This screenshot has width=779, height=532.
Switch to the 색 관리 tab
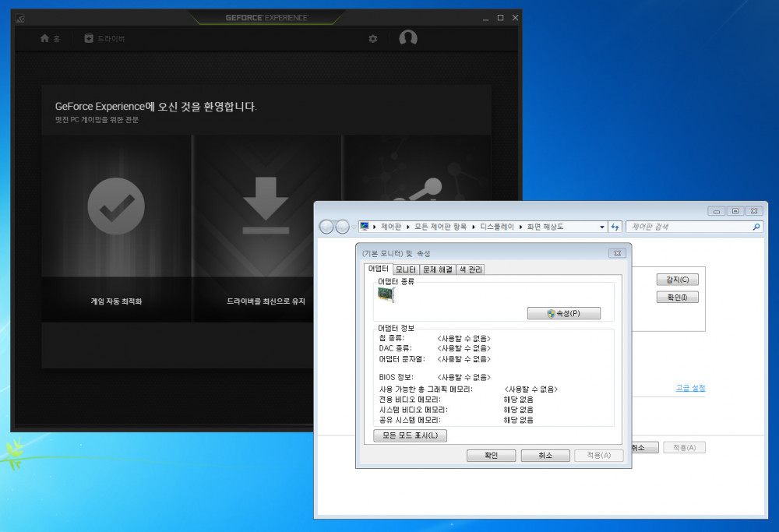point(471,270)
